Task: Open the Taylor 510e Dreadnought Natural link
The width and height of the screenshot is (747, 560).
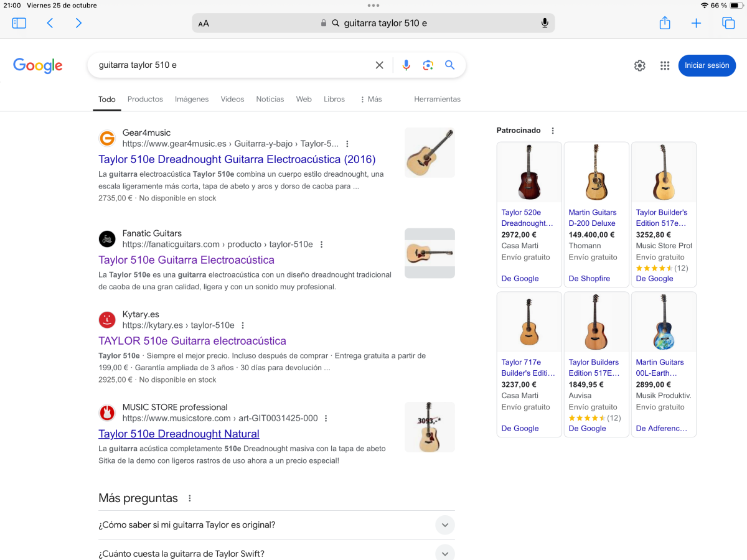Action: pos(179,434)
